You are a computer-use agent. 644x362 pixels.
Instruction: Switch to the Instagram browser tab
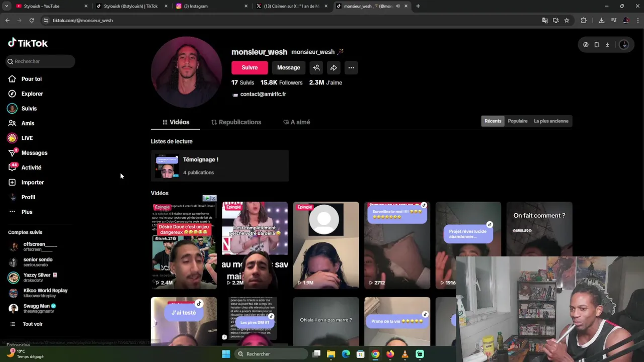[211, 6]
